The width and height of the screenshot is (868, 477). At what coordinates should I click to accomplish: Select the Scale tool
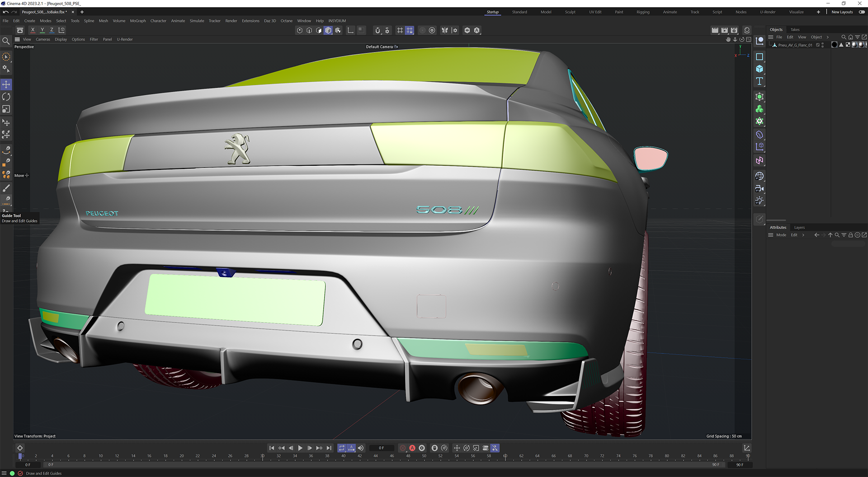click(x=6, y=109)
